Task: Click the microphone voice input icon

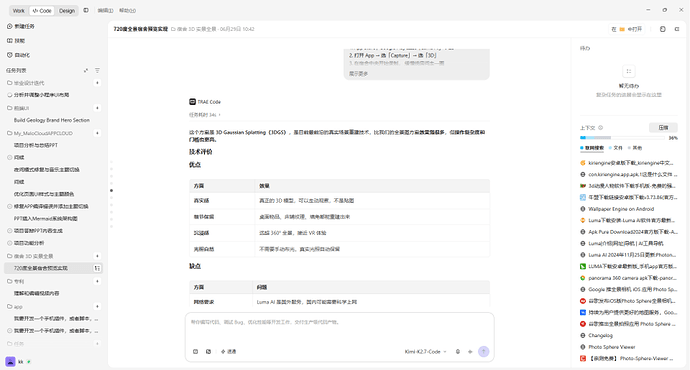Action: [458, 352]
